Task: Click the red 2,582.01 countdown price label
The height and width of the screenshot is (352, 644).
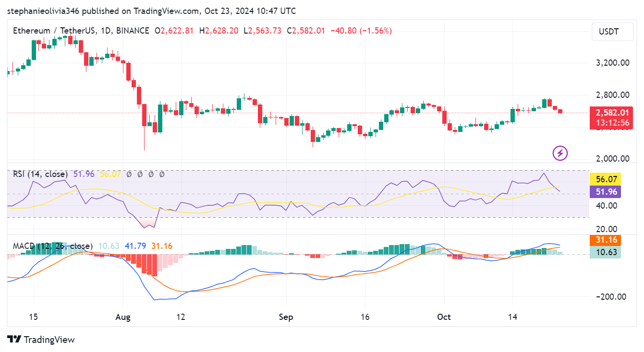Action: pos(610,118)
